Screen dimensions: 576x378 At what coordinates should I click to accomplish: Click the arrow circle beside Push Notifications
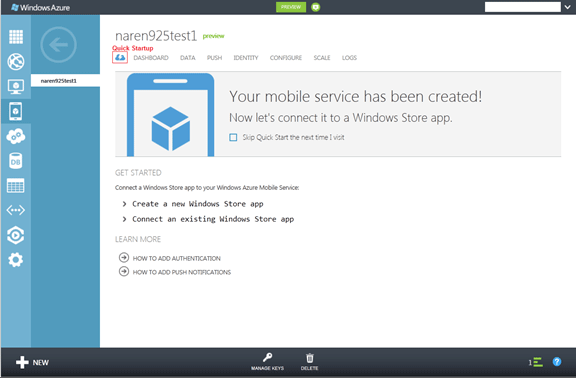click(124, 271)
